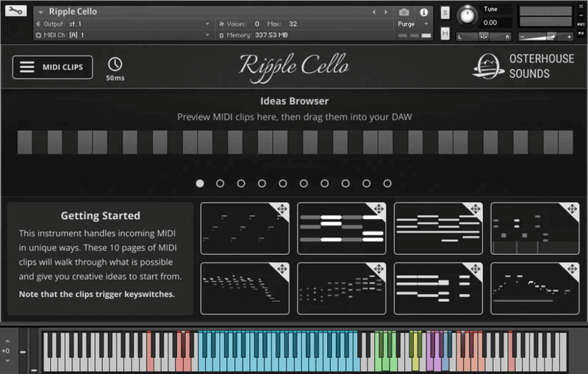Click the keyboard octave up arrow
588x374 pixels.
7,341
